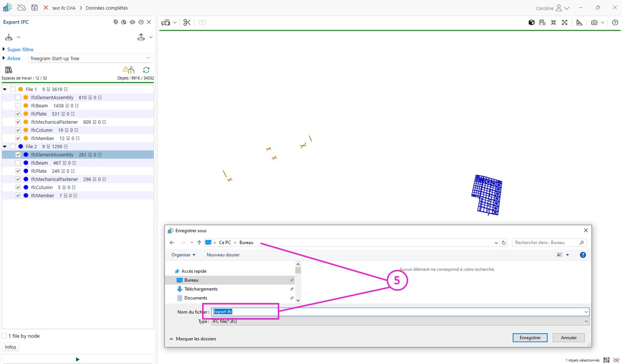
Task: Click the Enregistrer button
Action: [x=530, y=338]
